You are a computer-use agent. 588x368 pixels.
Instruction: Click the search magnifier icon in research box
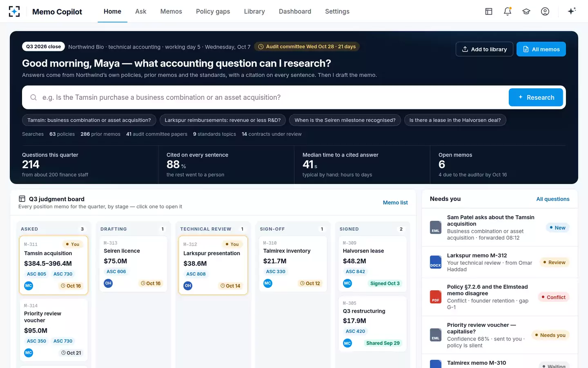[x=33, y=97]
